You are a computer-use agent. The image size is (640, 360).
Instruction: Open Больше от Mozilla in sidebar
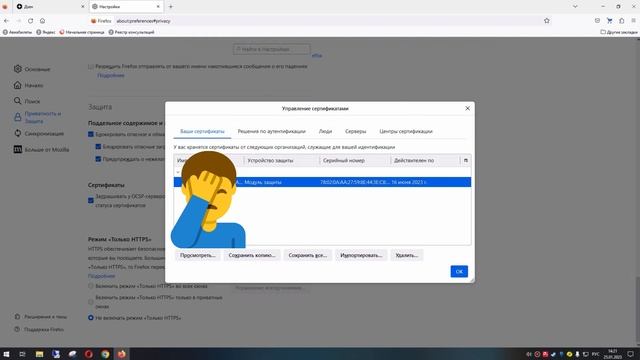41,149
